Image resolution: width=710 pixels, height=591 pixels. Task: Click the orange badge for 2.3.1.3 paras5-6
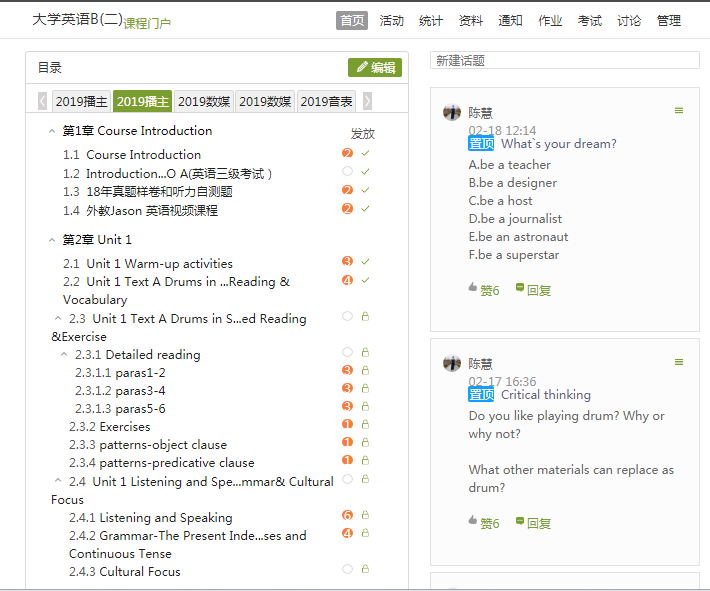(347, 406)
